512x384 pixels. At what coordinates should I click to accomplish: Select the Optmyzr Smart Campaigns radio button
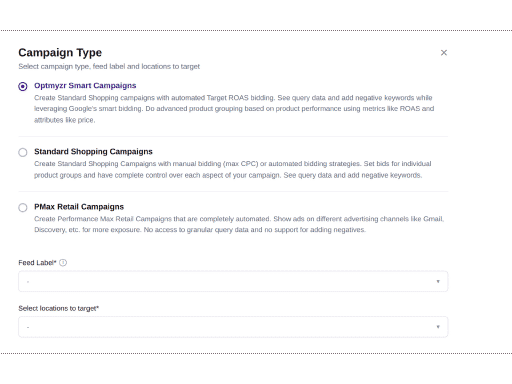point(23,86)
